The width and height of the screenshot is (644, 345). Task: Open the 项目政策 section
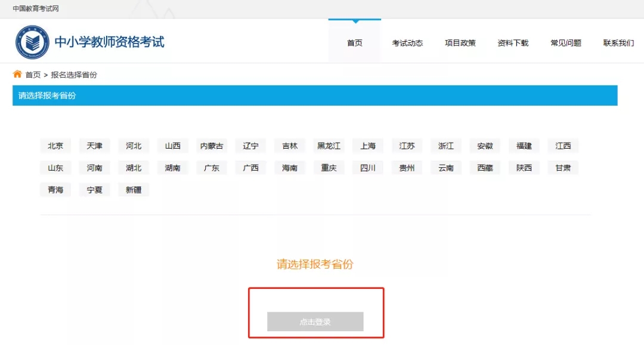point(460,42)
